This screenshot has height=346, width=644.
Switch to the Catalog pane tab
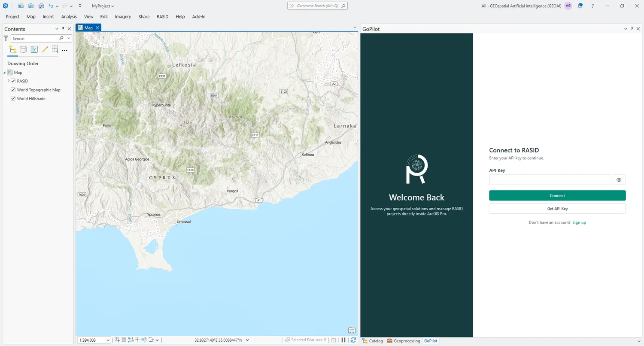(x=373, y=341)
